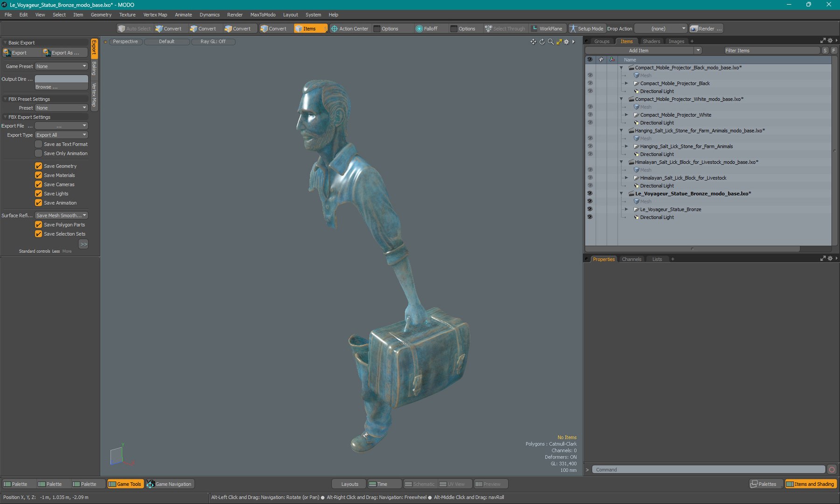The width and height of the screenshot is (840, 504).
Task: Activate Items selection mode
Action: 310,28
